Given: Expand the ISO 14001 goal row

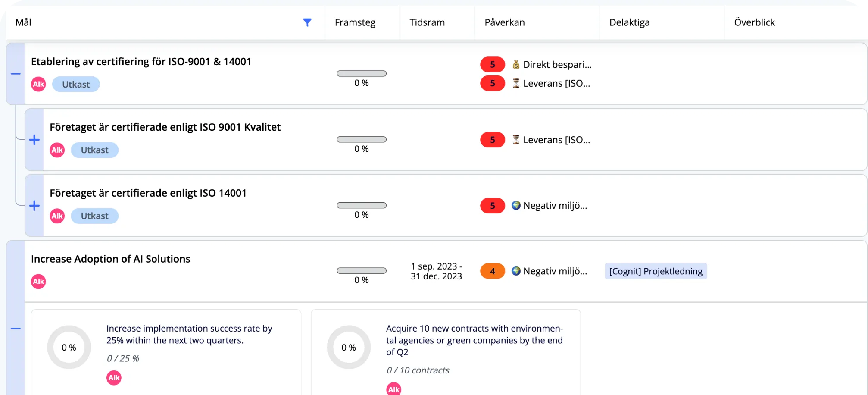Looking at the screenshot, I should (34, 206).
